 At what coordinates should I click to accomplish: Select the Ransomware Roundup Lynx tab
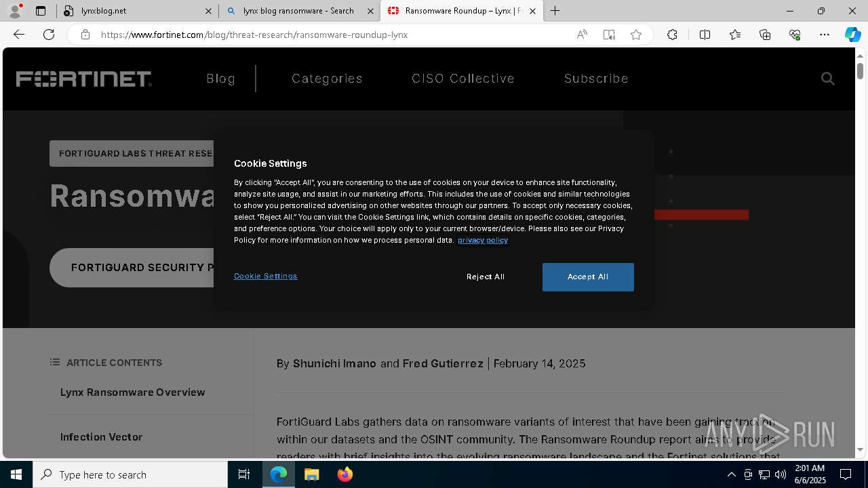pos(461,11)
